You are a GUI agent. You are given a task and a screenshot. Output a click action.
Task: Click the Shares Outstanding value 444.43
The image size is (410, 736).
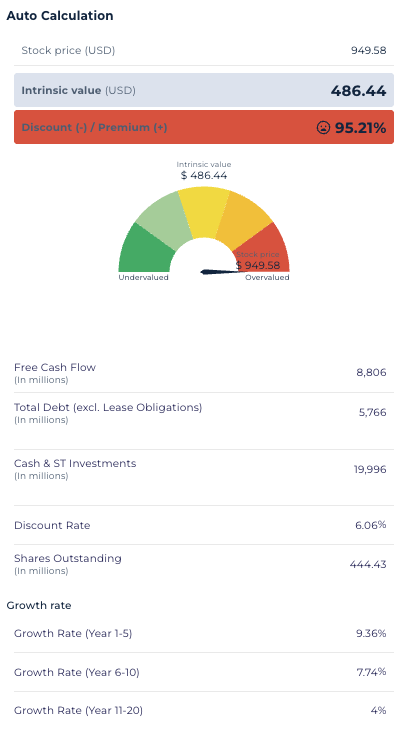coord(368,564)
